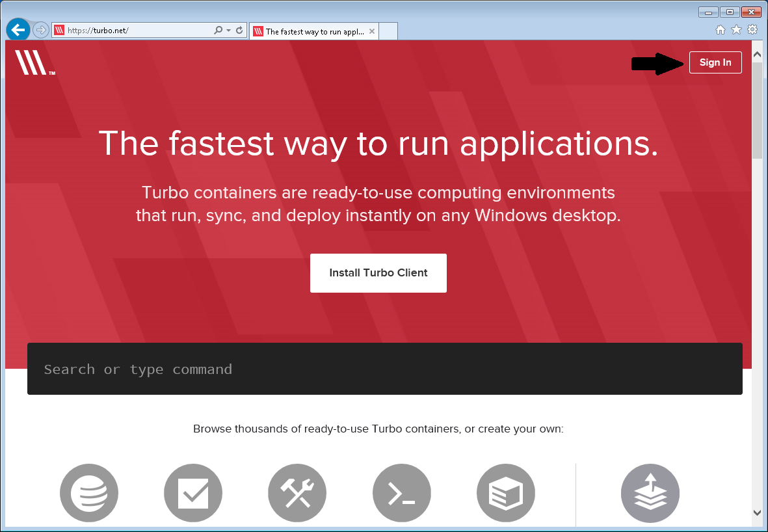768x532 pixels.
Task: Switch to the 'The fastest way to run appl...' tab
Action: 312,30
